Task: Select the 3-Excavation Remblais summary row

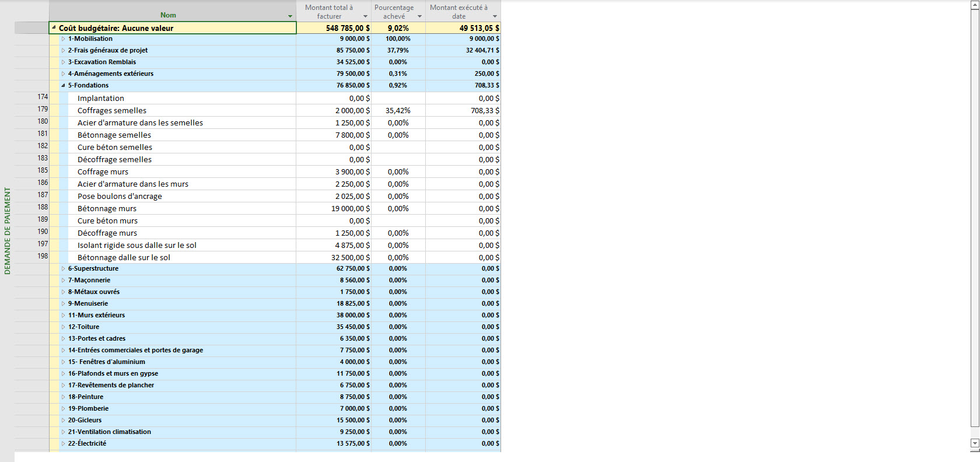Action: point(102,62)
